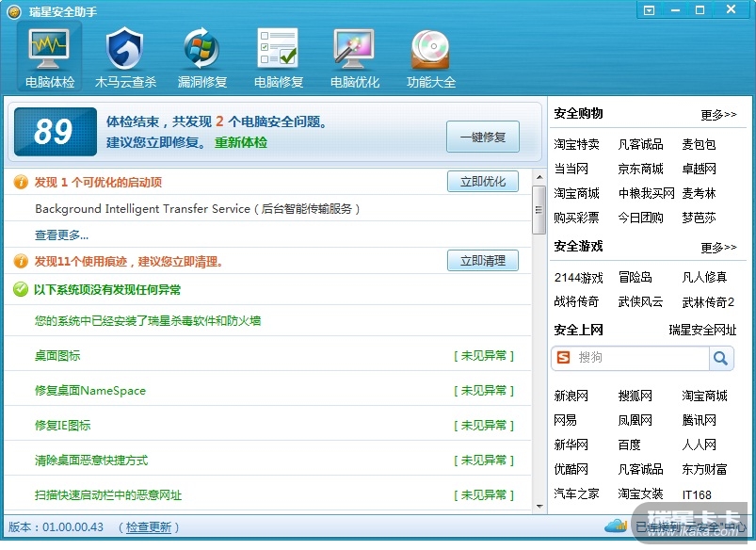Open the 今日团购 link

point(641,218)
